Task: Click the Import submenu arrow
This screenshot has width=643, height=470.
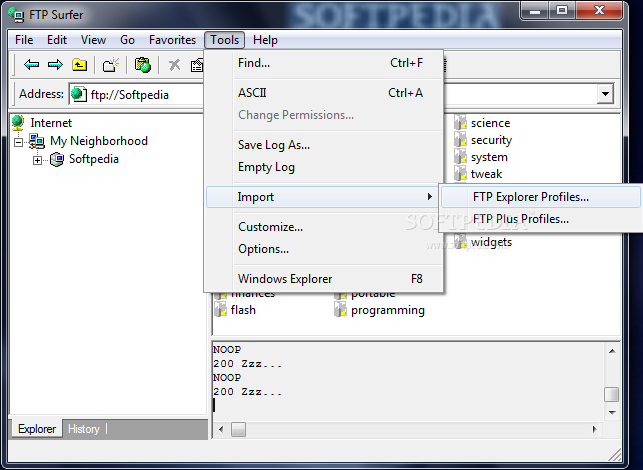Action: 429,196
